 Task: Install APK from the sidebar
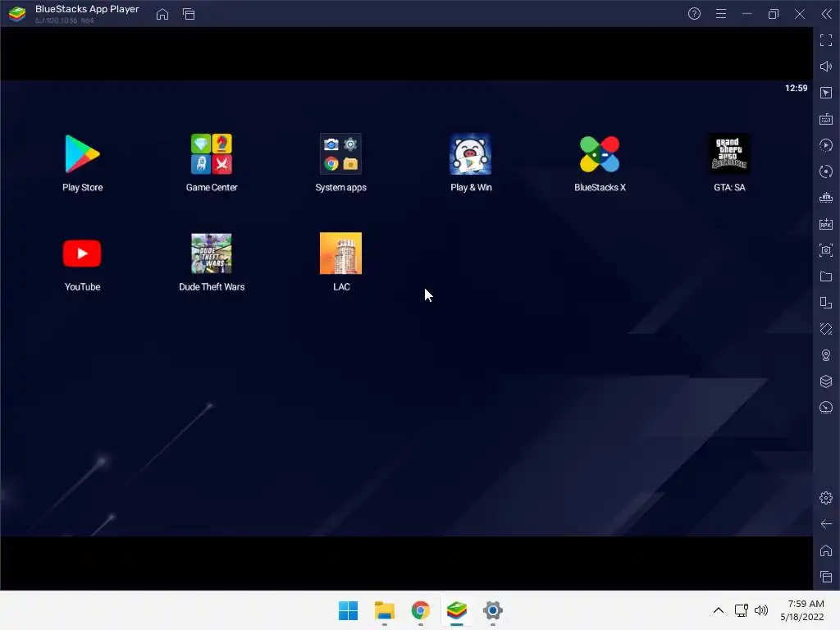tap(826, 224)
